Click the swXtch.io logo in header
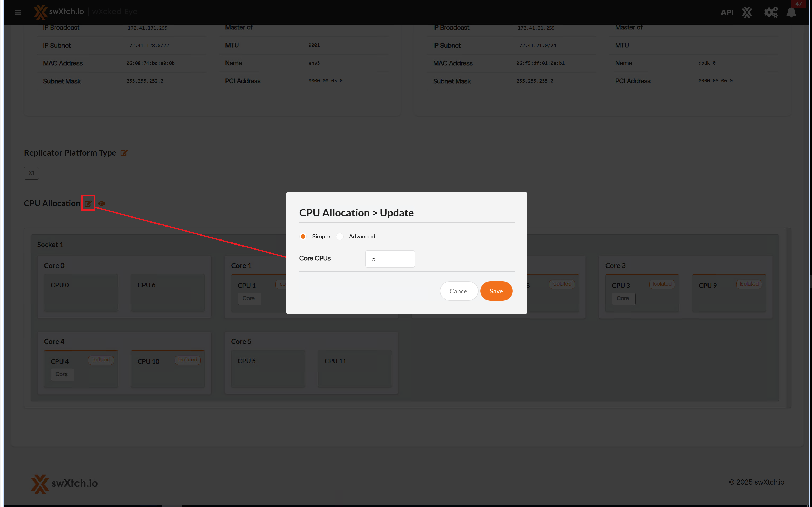 (59, 12)
